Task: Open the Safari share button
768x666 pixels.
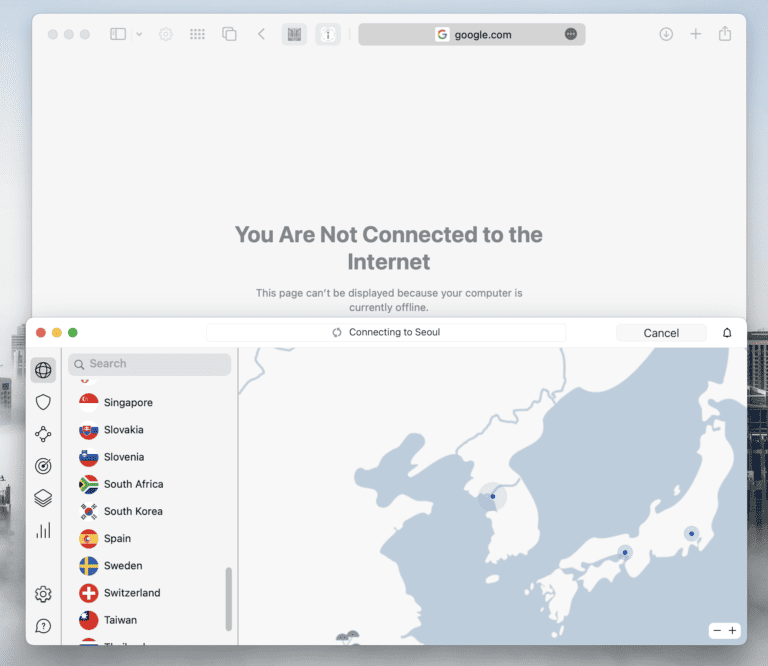Action: coord(725,34)
